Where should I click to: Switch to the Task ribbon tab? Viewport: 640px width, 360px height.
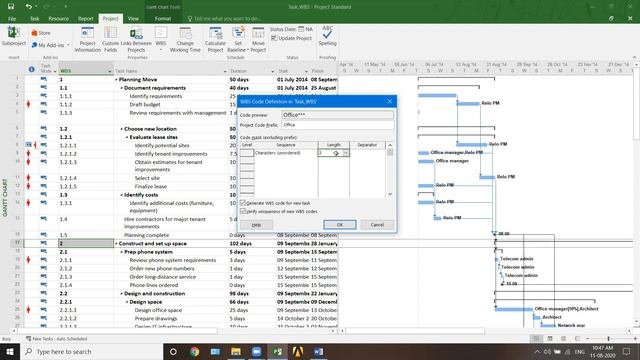click(34, 19)
